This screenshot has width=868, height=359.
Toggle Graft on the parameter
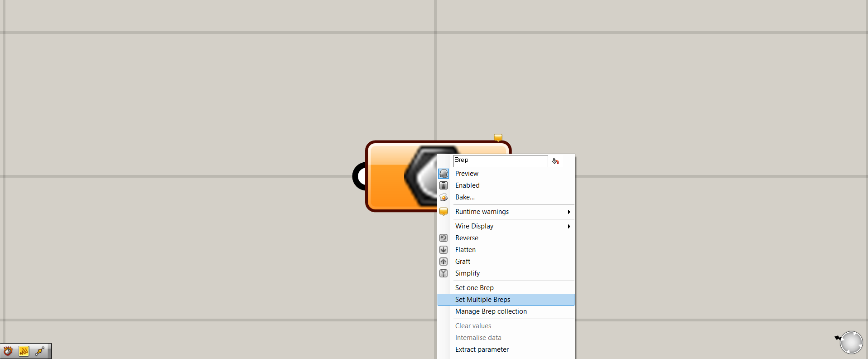coord(506,262)
